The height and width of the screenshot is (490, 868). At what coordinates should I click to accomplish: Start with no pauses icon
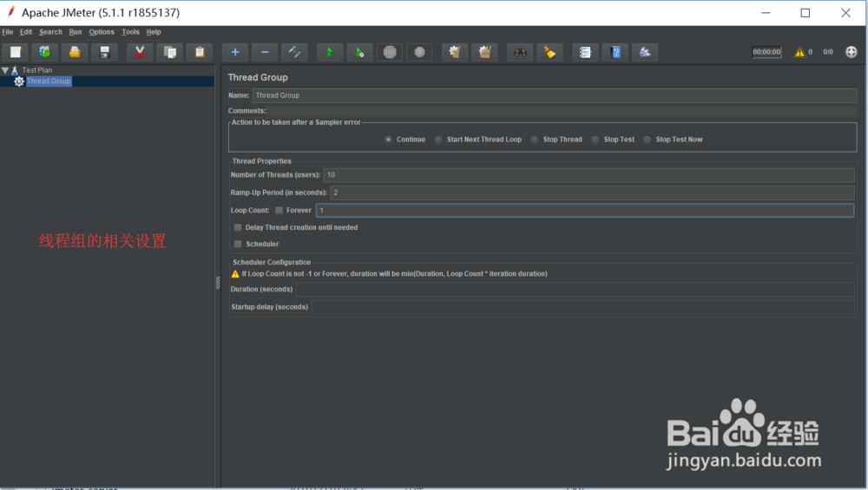pyautogui.click(x=360, y=52)
